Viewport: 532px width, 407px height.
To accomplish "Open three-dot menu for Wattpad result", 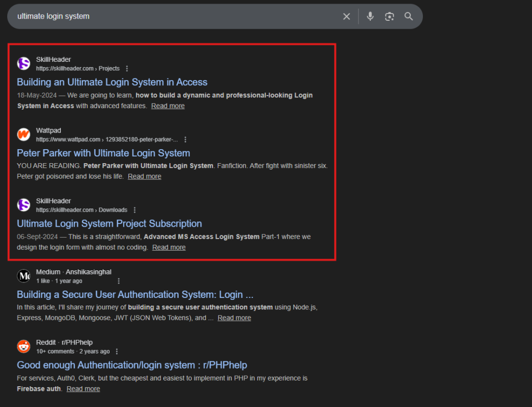I will 185,139.
